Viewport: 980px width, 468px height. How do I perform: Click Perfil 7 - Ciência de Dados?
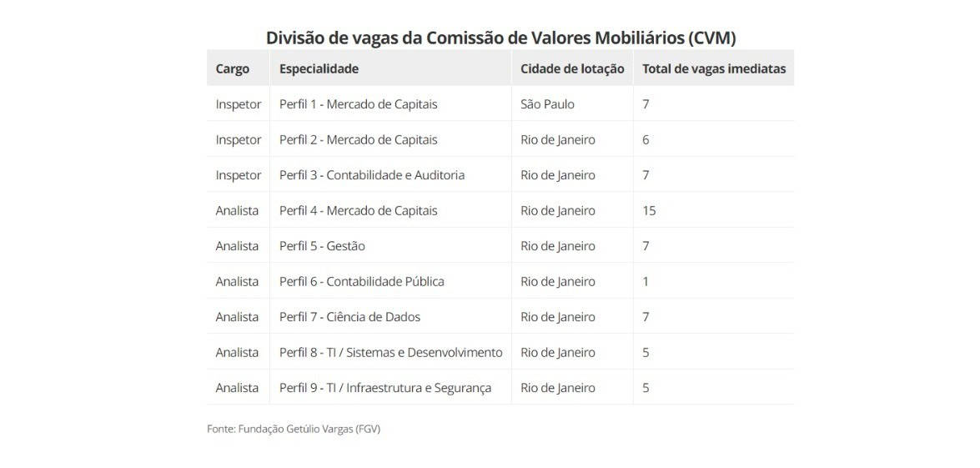tap(350, 317)
